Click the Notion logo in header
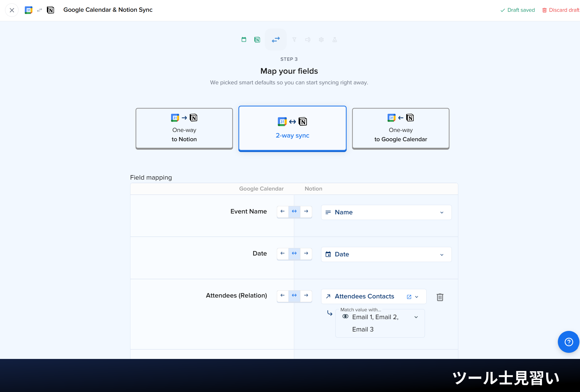Viewport: 580px width, 392px height. click(50, 10)
